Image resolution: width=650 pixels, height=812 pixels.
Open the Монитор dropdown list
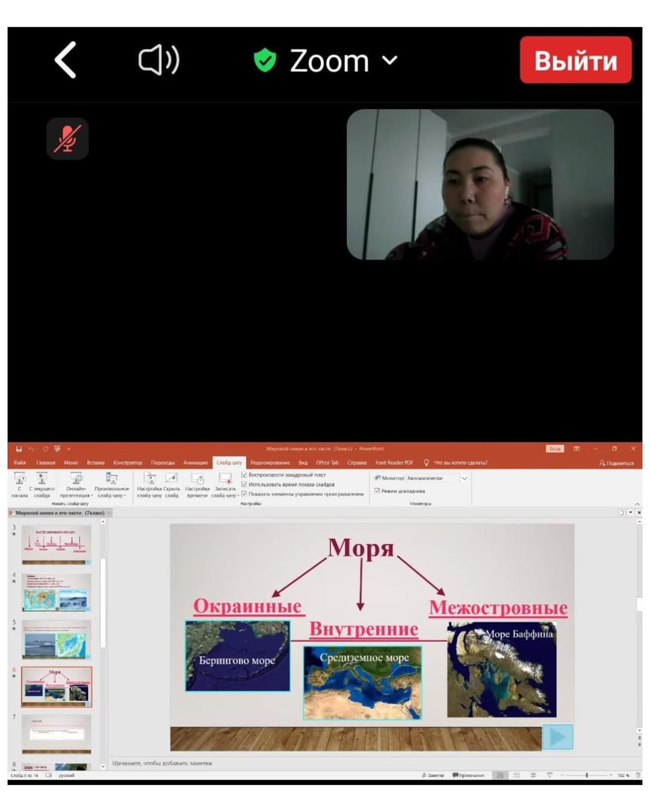pos(464,478)
